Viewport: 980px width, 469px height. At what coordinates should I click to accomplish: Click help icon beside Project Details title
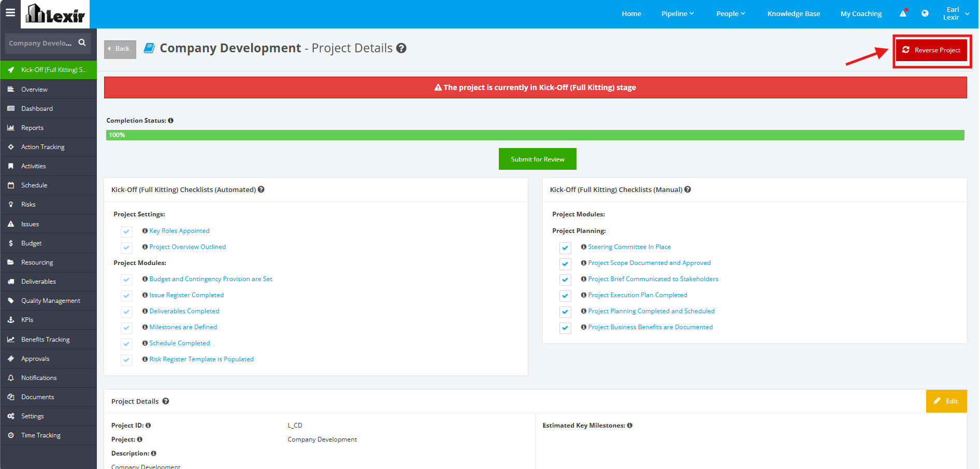click(401, 48)
